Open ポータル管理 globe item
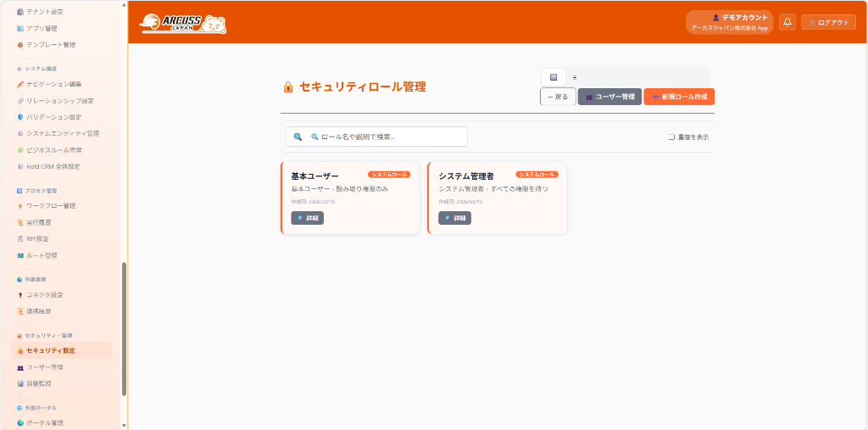The width and height of the screenshot is (868, 430). [40, 423]
